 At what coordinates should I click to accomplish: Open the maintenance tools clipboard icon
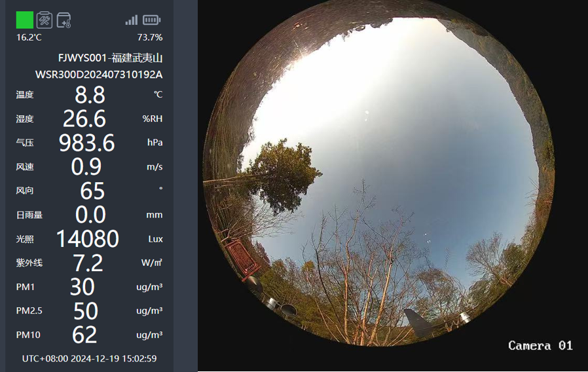click(x=45, y=20)
